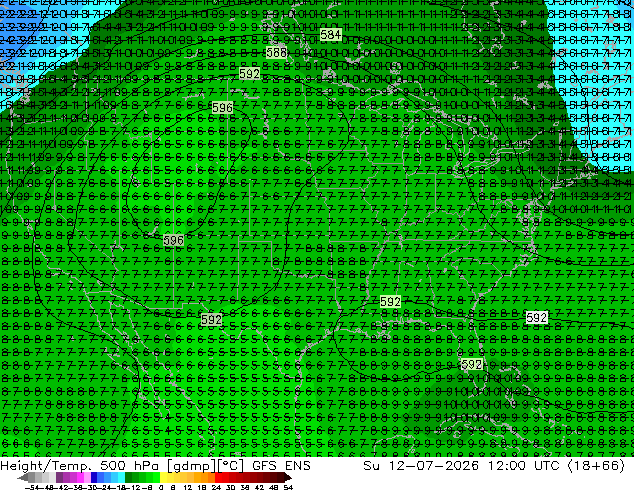Click the bright yellow swatch above the 0 label
The image size is (634, 490).
click(x=164, y=477)
